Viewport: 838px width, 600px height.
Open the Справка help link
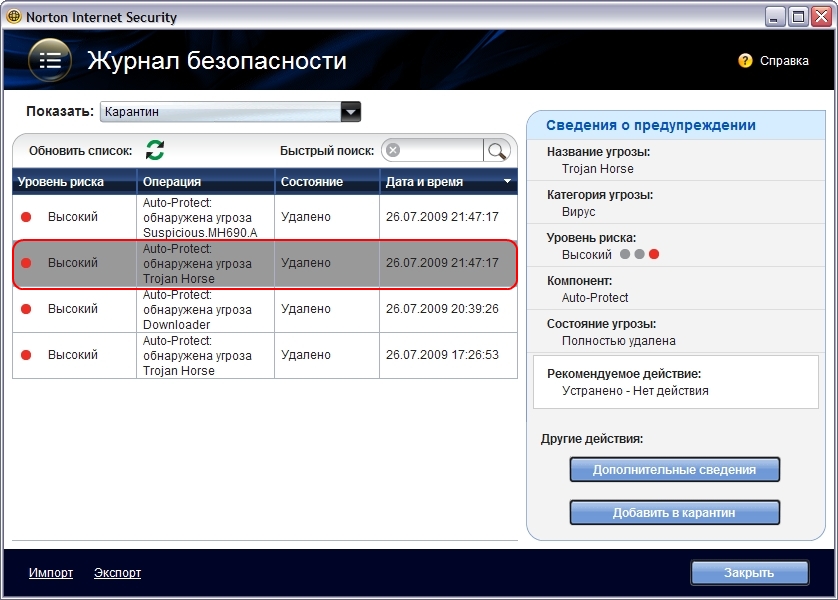pyautogui.click(x=784, y=61)
